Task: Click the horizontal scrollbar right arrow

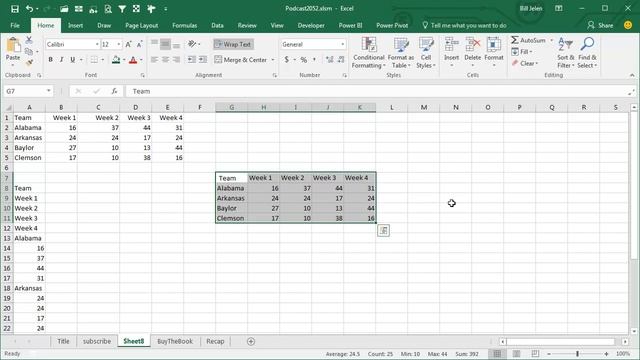Action: click(x=625, y=341)
